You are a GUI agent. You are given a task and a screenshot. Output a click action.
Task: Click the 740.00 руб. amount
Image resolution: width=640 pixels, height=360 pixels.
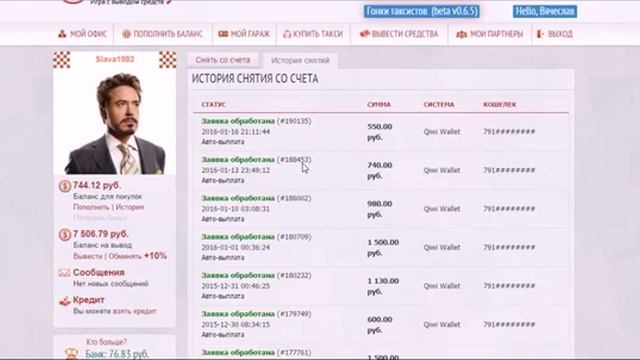point(380,170)
